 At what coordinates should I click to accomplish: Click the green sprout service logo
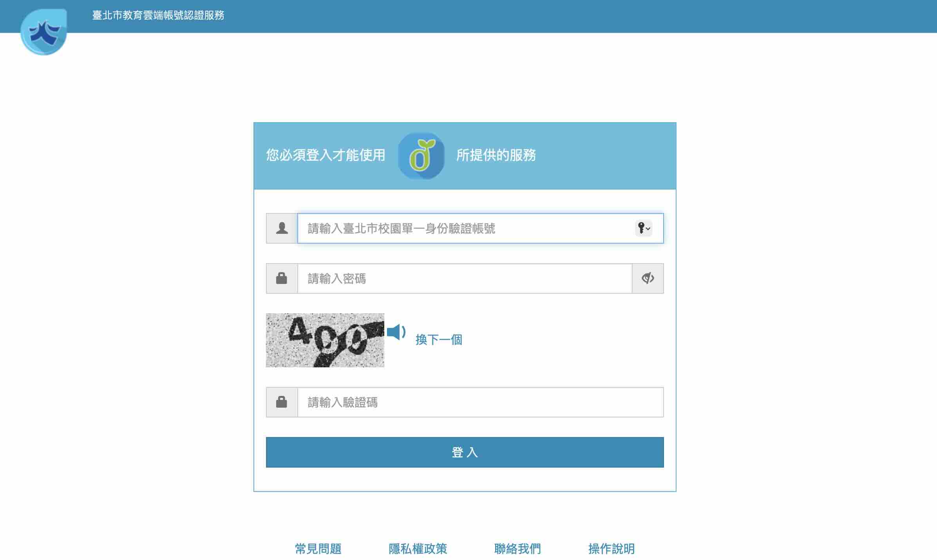coord(421,156)
